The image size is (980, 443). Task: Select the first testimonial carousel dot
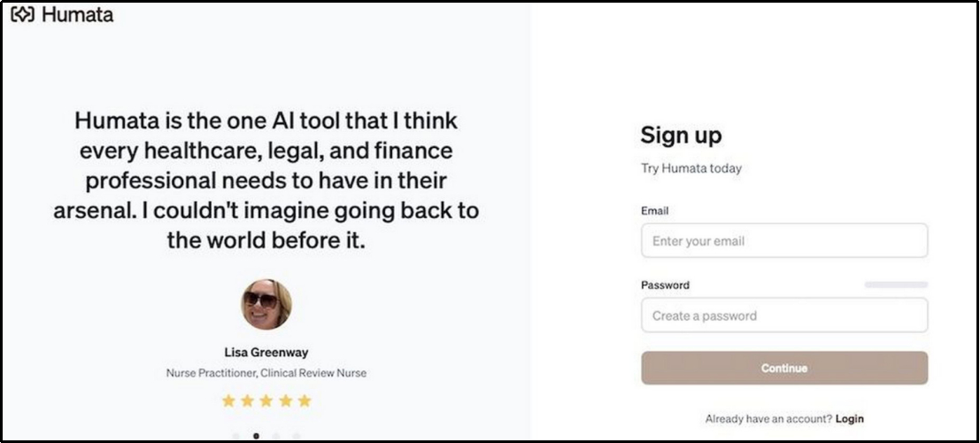pyautogui.click(x=236, y=436)
